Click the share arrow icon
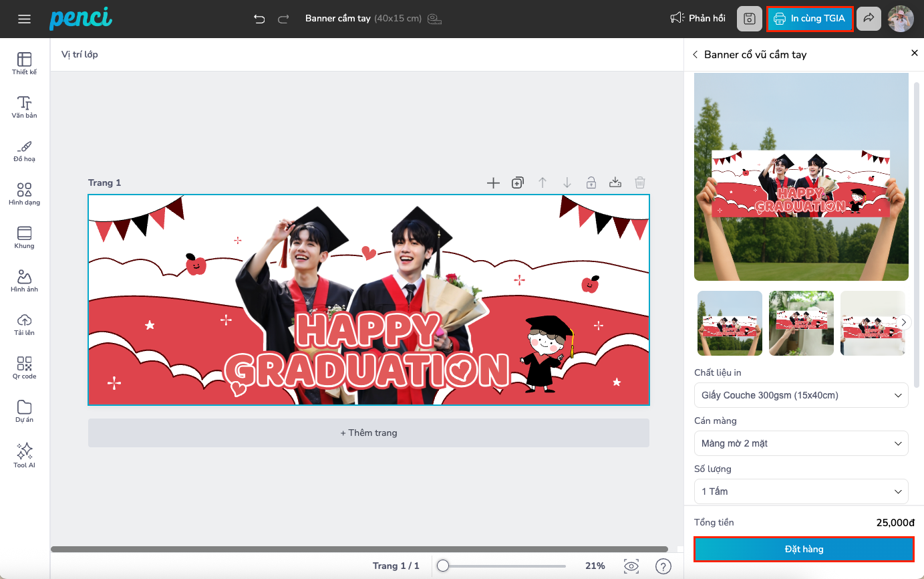The width and height of the screenshot is (924, 579). tap(869, 19)
